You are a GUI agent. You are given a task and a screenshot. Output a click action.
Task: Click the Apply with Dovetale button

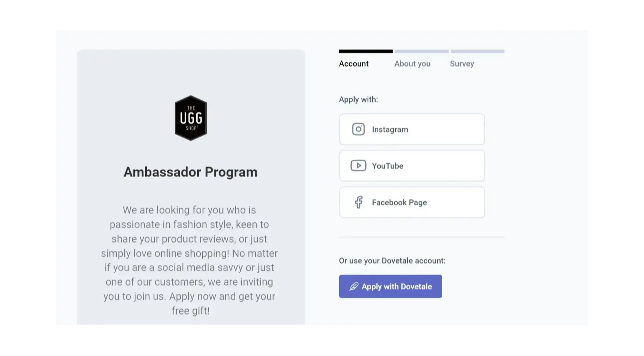(390, 286)
